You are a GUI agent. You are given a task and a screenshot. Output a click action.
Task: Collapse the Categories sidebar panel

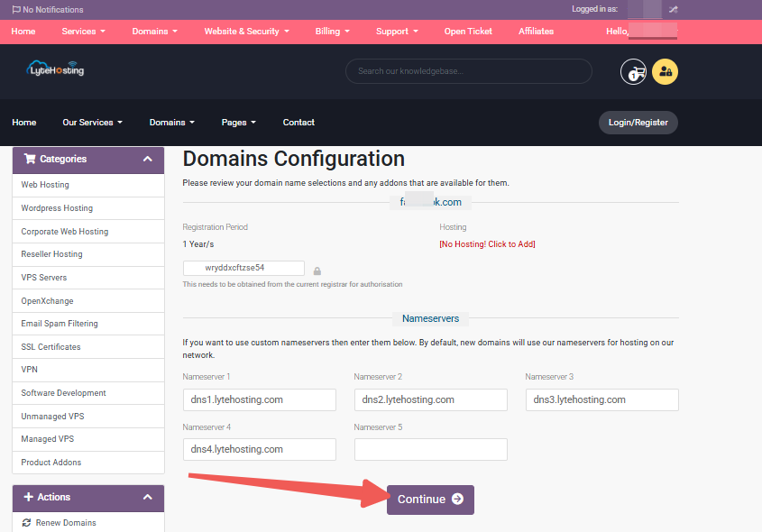click(x=148, y=160)
